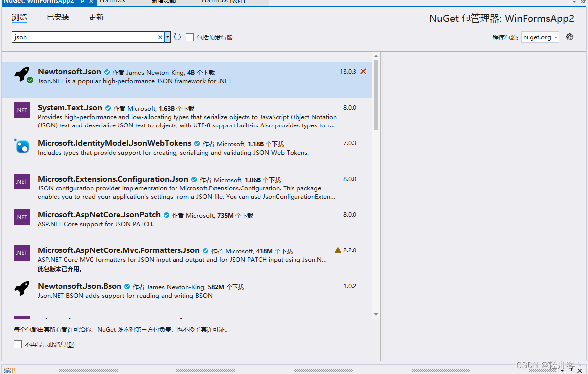Viewport: 588px width, 374px height.
Task: Select the Microsoft.Extensions.Configuration.Json package title
Action: click(x=113, y=179)
